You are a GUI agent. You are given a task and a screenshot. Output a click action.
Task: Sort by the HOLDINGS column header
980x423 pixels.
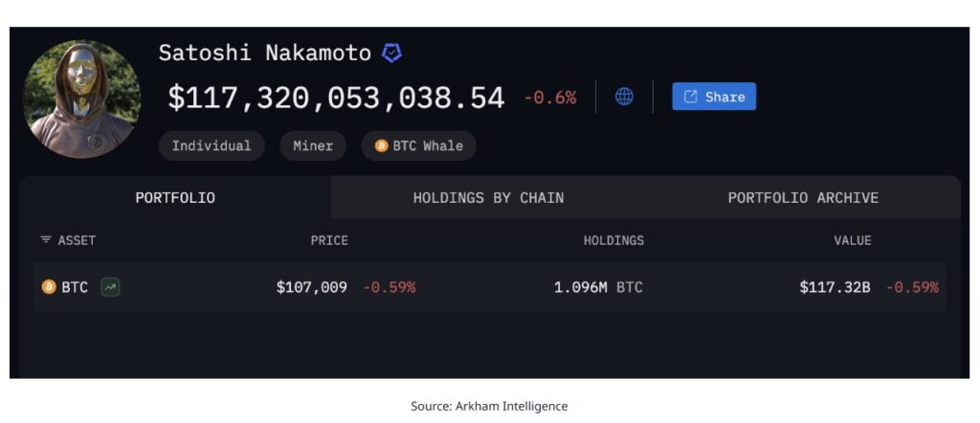point(613,240)
